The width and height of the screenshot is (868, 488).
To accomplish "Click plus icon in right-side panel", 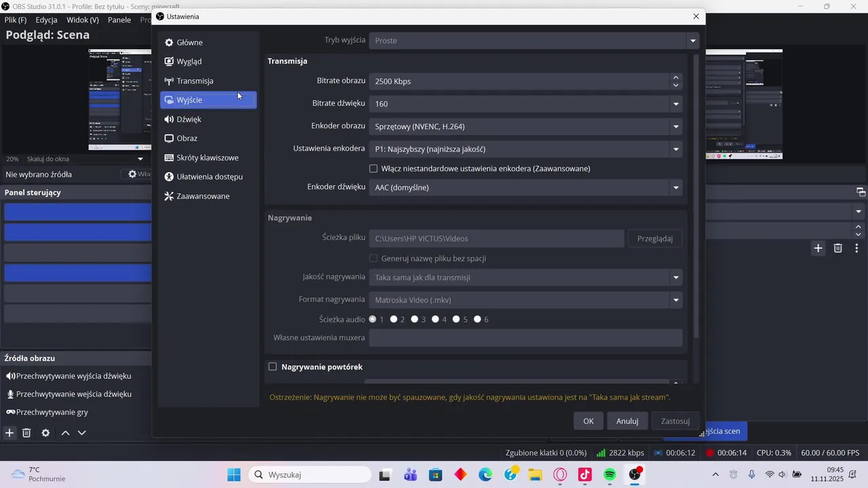I will click(818, 248).
